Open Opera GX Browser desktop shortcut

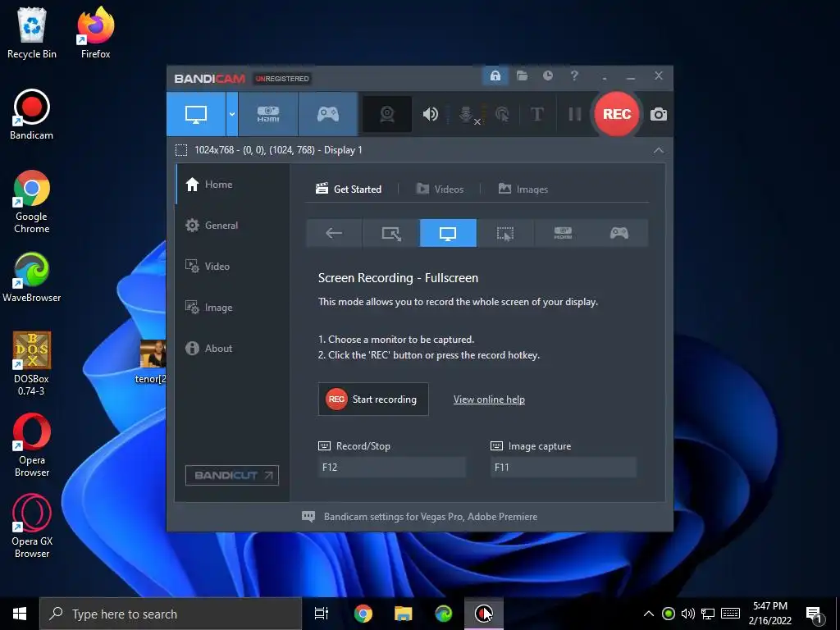point(32,526)
